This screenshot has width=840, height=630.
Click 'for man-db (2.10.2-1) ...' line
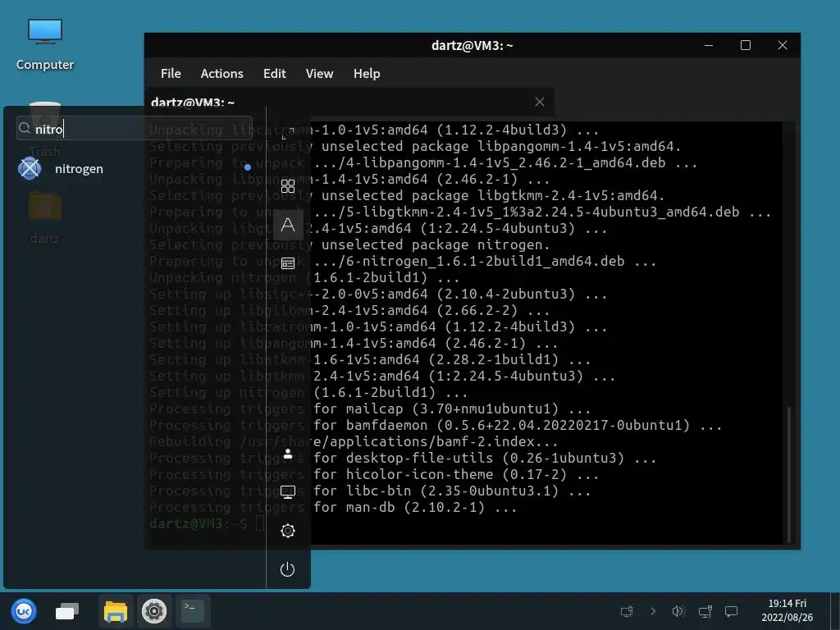tap(415, 507)
